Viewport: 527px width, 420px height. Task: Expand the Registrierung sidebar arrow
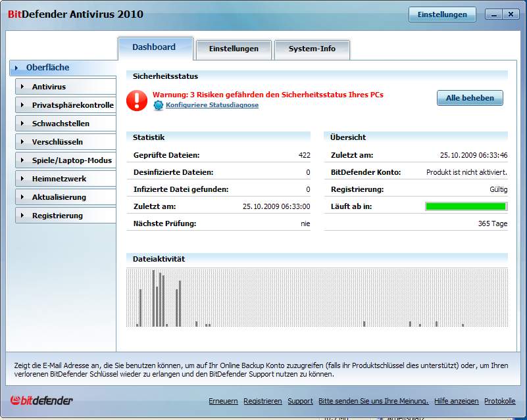click(22, 216)
